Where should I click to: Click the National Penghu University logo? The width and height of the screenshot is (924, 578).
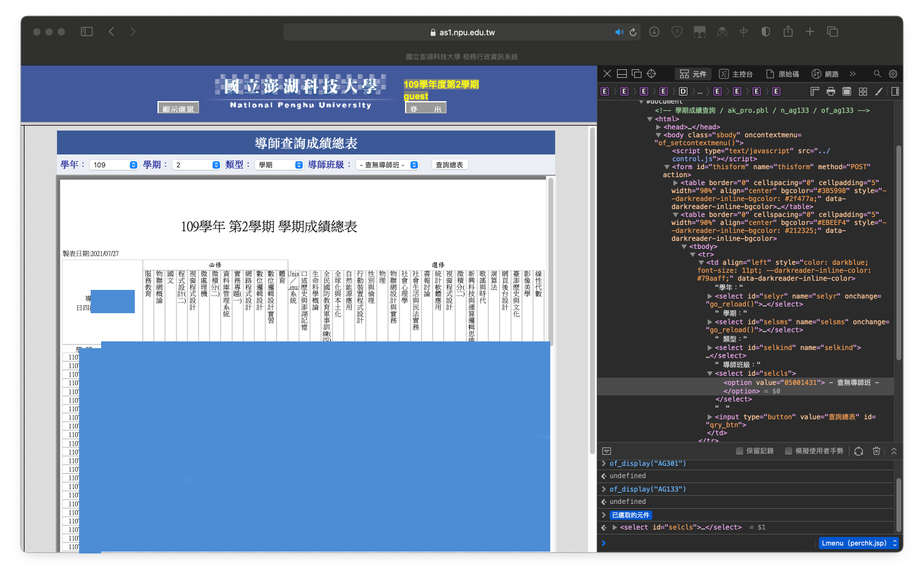[x=300, y=91]
